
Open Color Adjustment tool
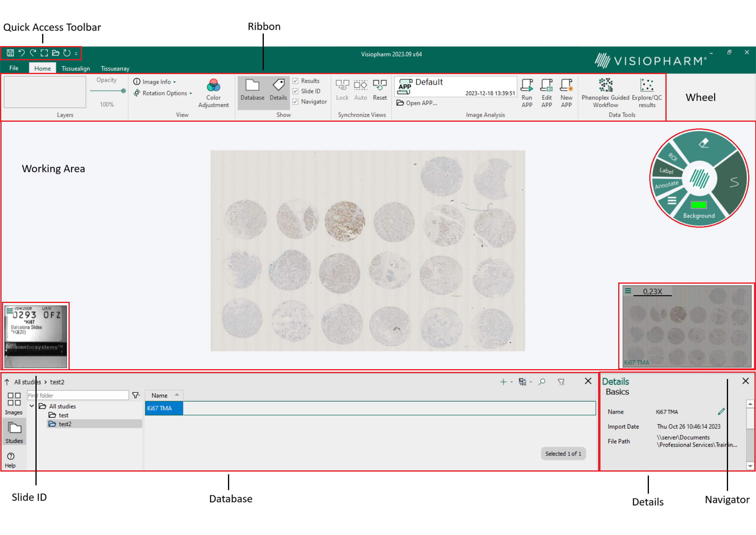point(213,93)
